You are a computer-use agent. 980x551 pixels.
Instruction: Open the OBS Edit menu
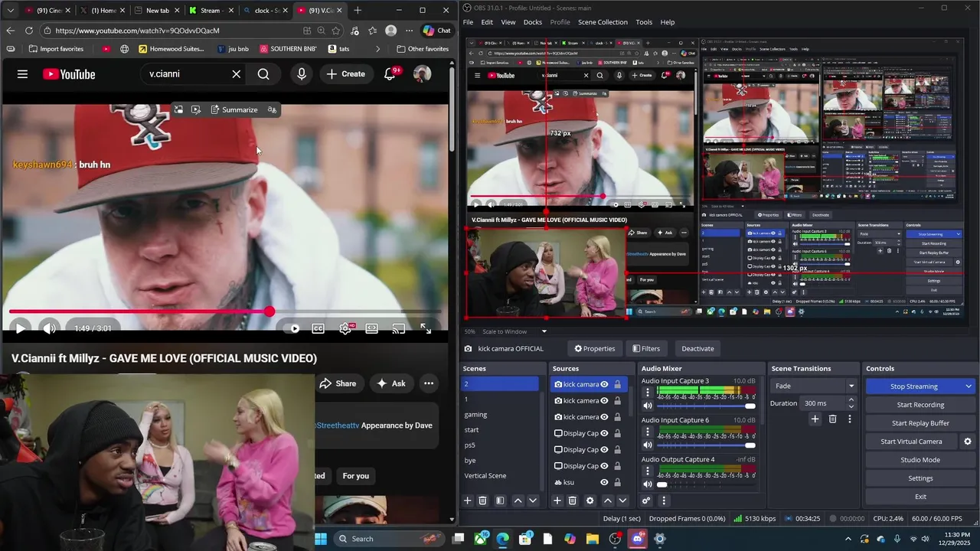[x=487, y=22]
